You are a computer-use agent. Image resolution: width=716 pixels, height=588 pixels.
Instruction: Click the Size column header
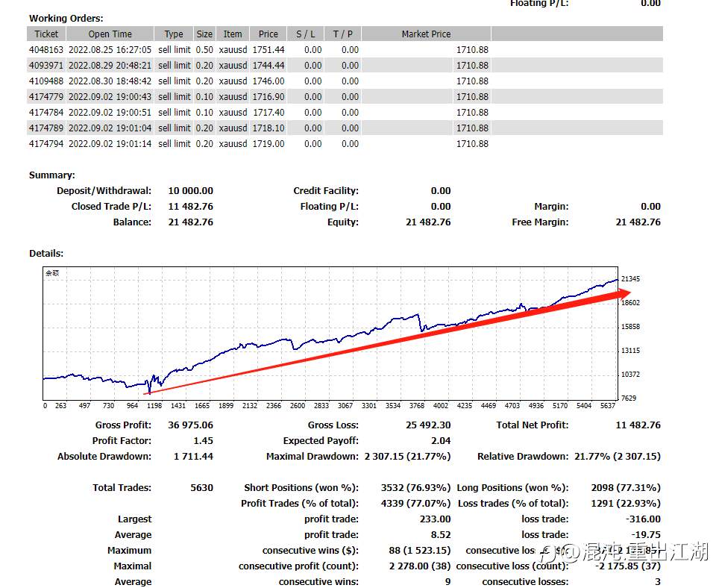(204, 34)
